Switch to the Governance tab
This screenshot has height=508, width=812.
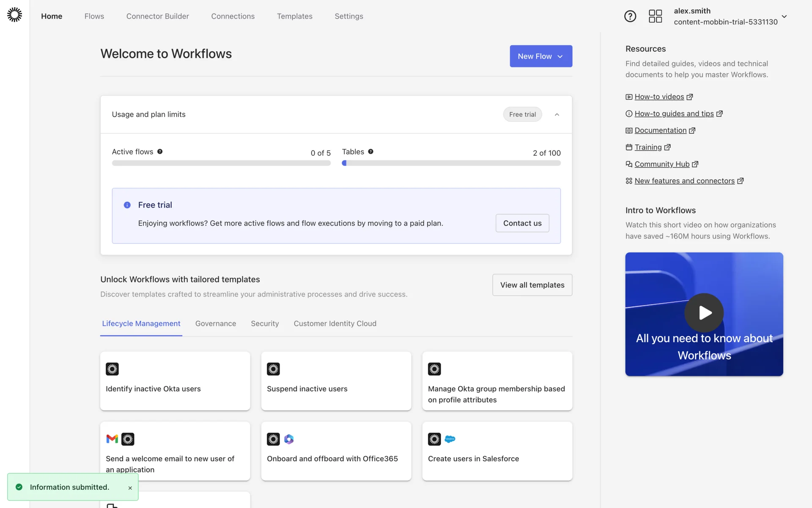(215, 323)
